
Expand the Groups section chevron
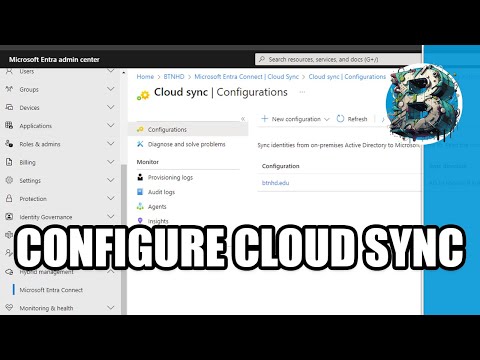[x=111, y=89]
